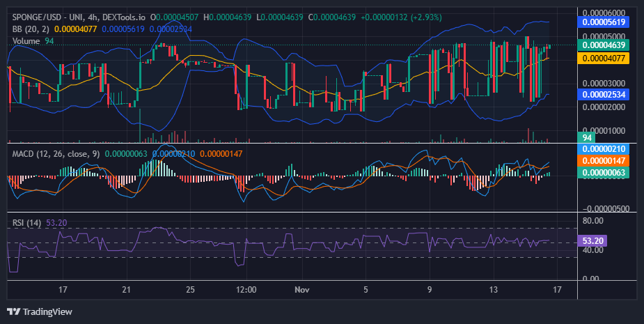The width and height of the screenshot is (644, 324).
Task: Click the 0.00003000 price scale label
Action: 604,84
